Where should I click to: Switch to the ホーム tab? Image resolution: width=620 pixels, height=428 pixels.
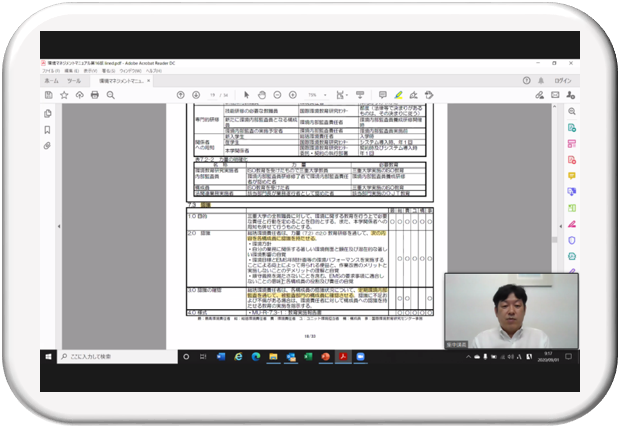[x=52, y=81]
